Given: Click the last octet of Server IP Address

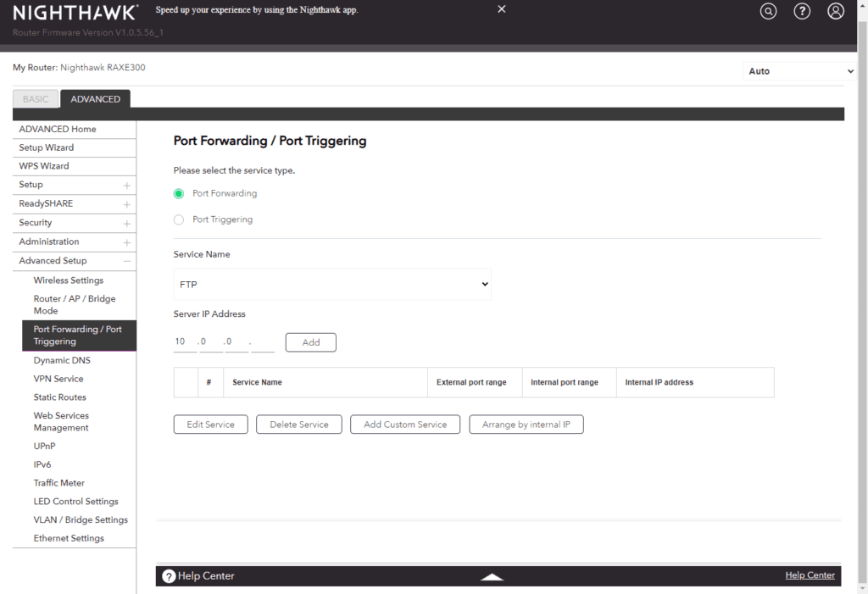Looking at the screenshot, I should tap(263, 342).
